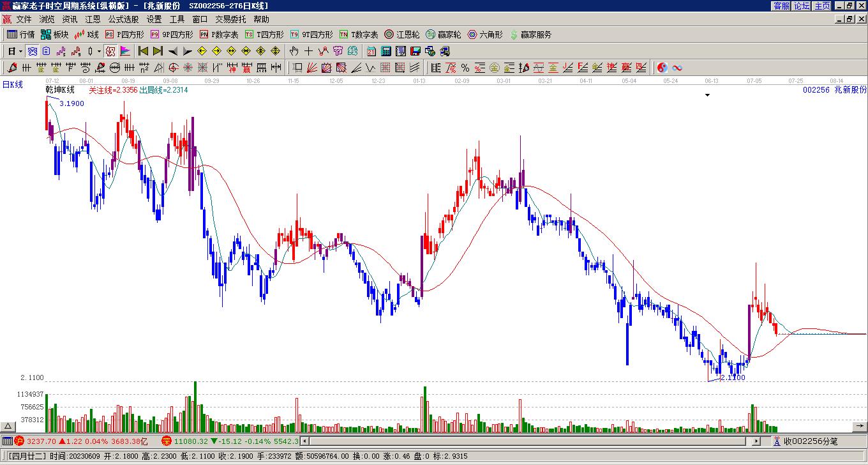Click the 主页 homepage button
The width and height of the screenshot is (868, 465).
pyautogui.click(x=822, y=6)
